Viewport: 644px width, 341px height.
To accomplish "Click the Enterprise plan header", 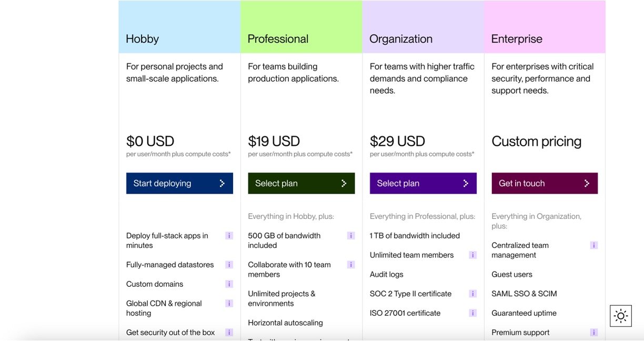I will 517,39.
